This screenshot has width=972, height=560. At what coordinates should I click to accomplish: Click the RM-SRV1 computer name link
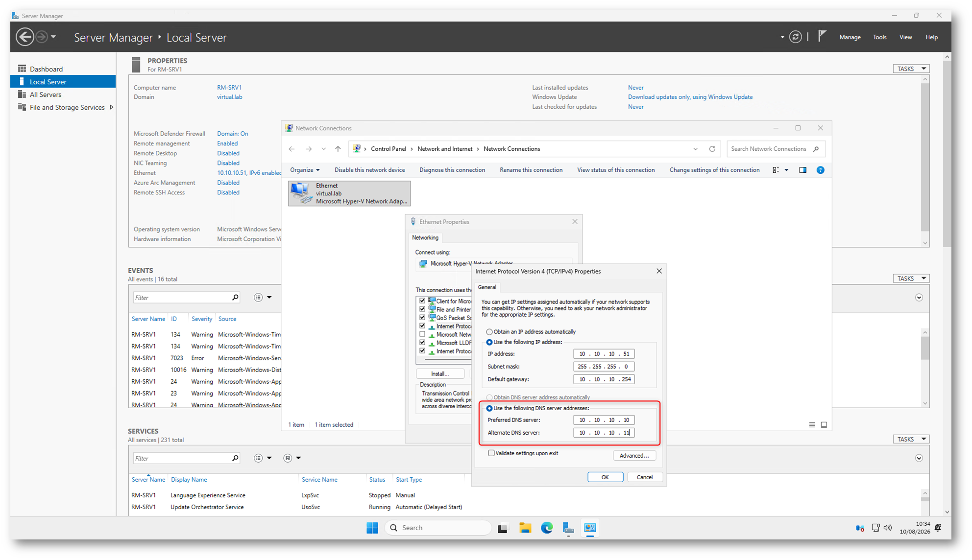tap(229, 88)
